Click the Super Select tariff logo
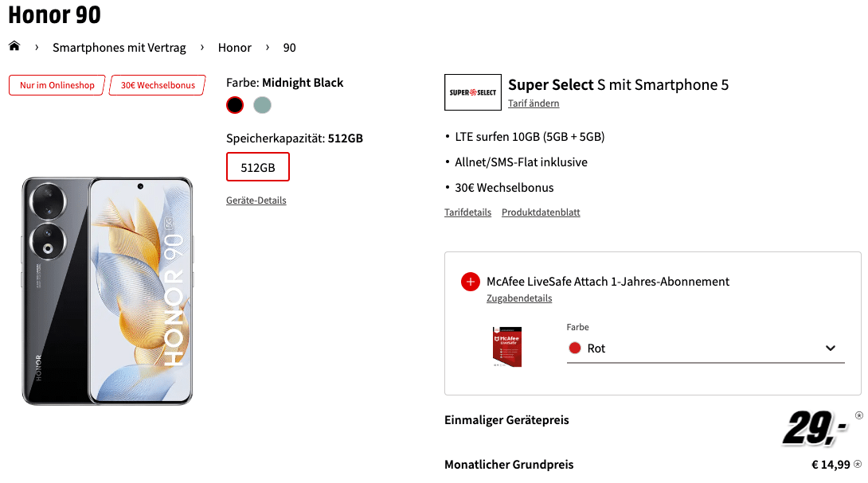The image size is (868, 483). point(473,92)
